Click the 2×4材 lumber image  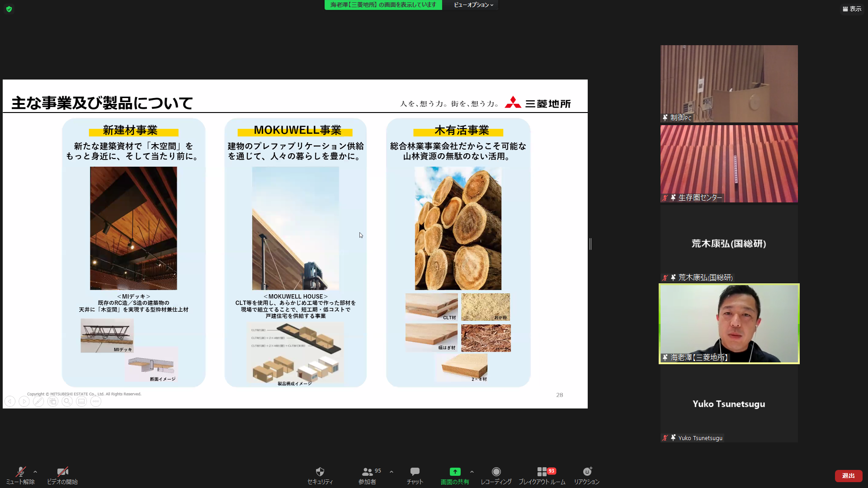click(462, 367)
